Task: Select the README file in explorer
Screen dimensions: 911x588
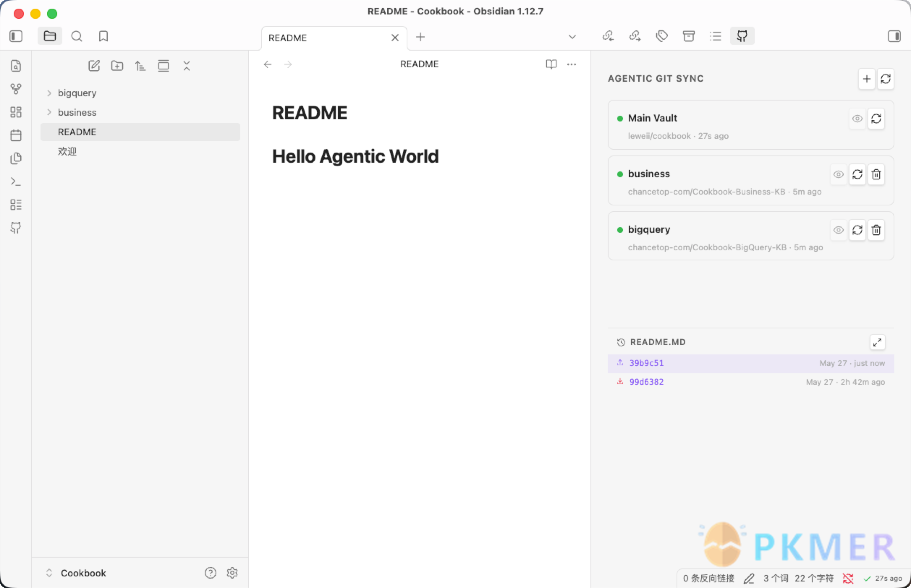Action: point(140,132)
